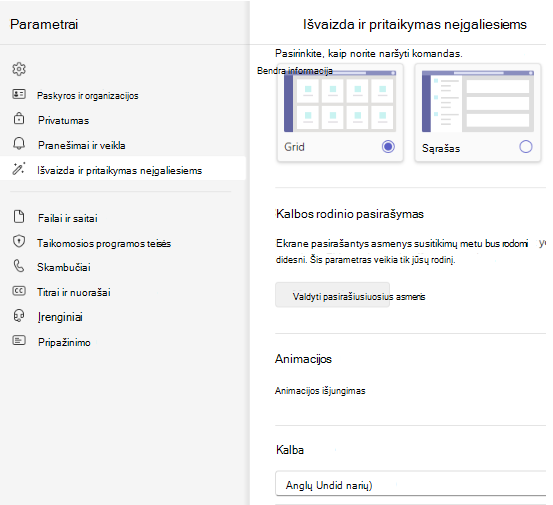Open the Kalba language dropdown
This screenshot has width=553, height=505.
pos(411,483)
